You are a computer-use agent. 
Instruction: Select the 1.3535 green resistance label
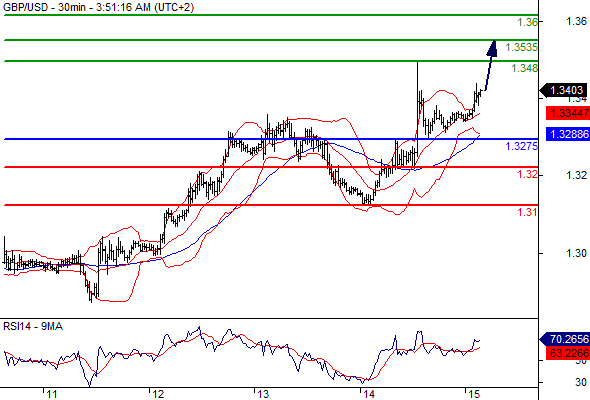click(x=521, y=47)
